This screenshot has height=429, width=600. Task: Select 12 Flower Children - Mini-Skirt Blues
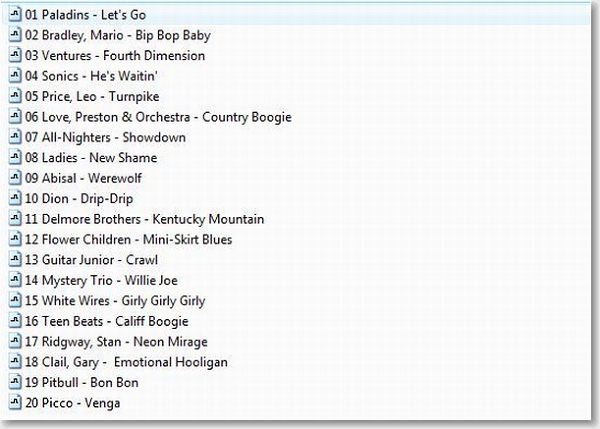click(x=128, y=240)
